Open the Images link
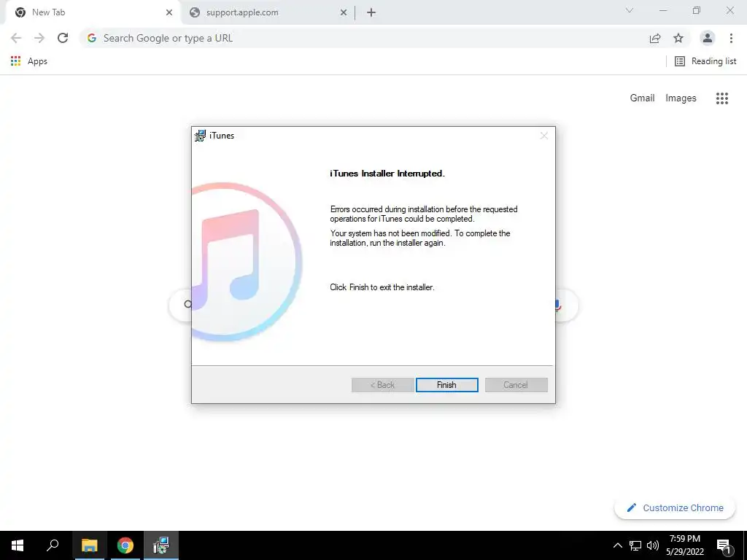Screen dimensions: 747x560 [x=681, y=98]
